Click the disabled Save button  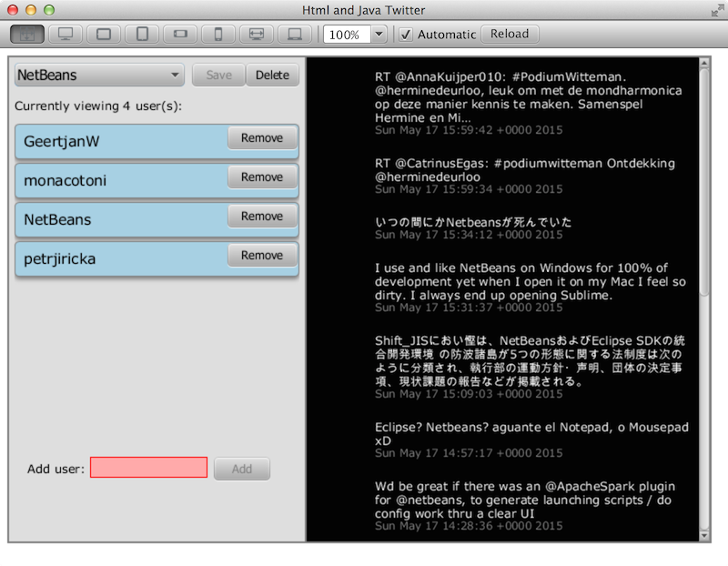click(218, 76)
